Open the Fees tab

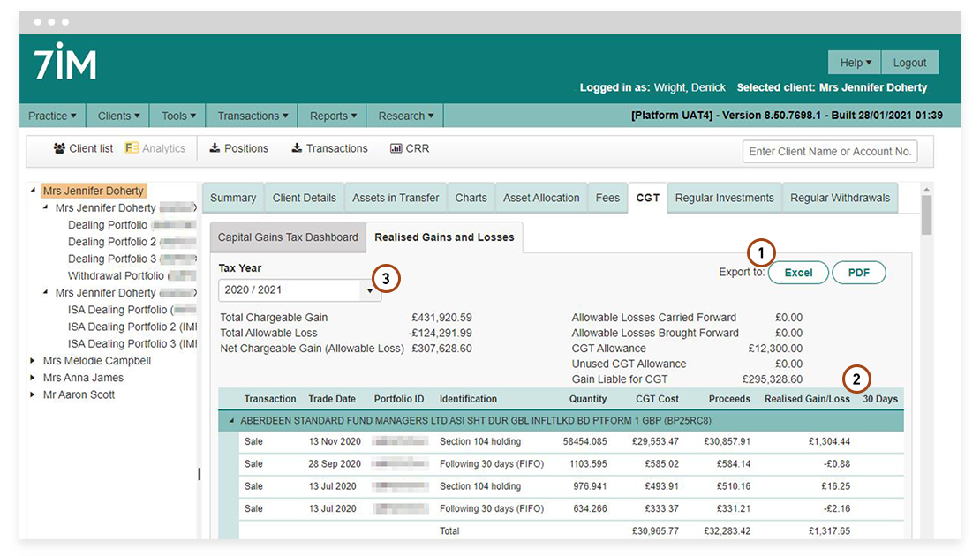point(607,198)
